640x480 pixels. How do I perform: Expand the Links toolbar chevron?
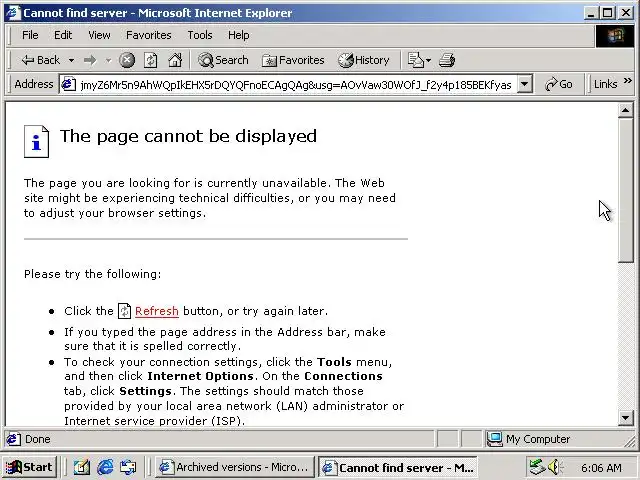click(x=628, y=81)
